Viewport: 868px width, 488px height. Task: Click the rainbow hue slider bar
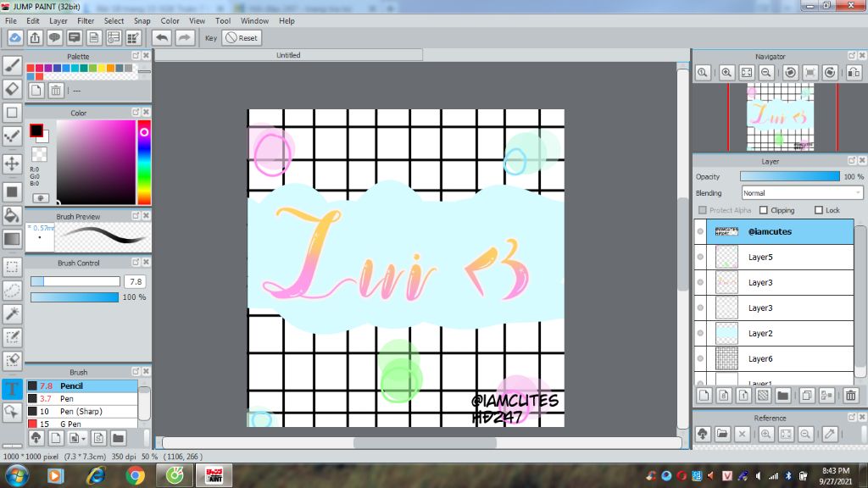coord(144,163)
